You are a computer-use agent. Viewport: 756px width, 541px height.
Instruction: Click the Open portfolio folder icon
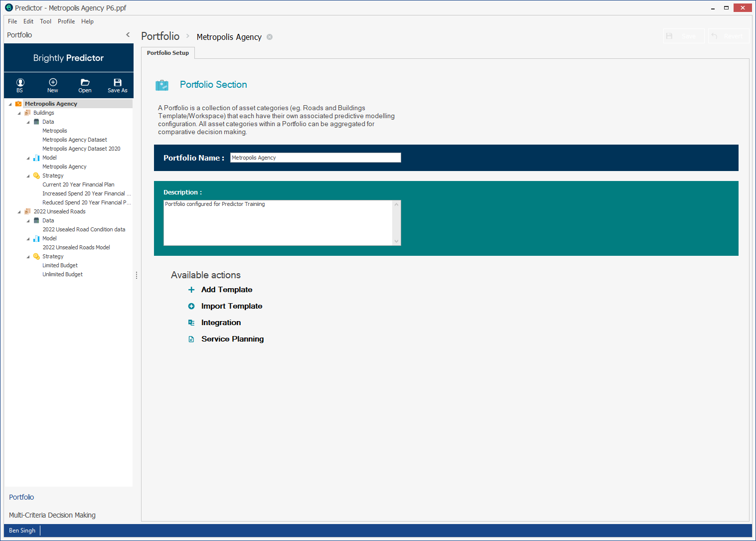click(x=85, y=82)
